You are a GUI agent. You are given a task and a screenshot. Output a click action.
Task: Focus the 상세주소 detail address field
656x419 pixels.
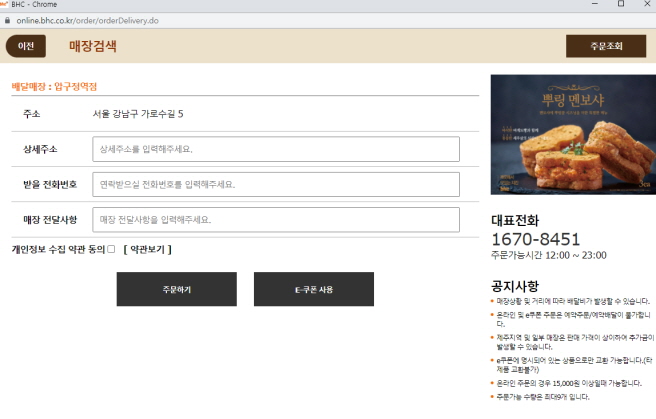click(x=276, y=149)
